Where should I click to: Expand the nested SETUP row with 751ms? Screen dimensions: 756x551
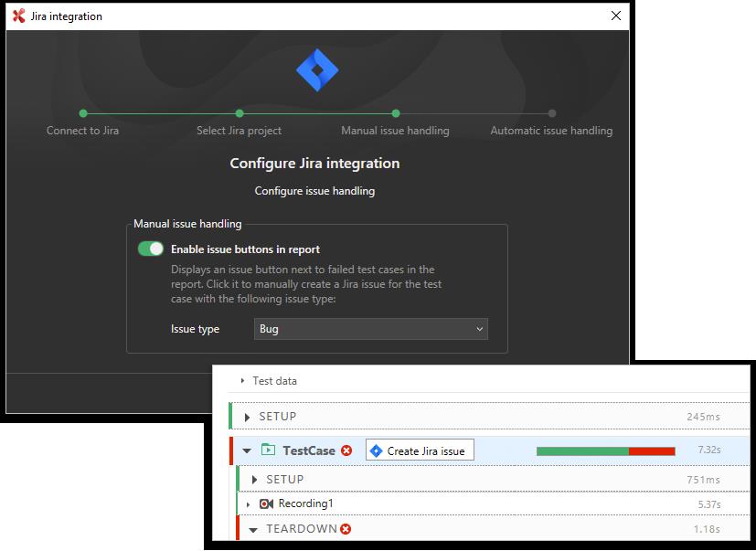[254, 480]
